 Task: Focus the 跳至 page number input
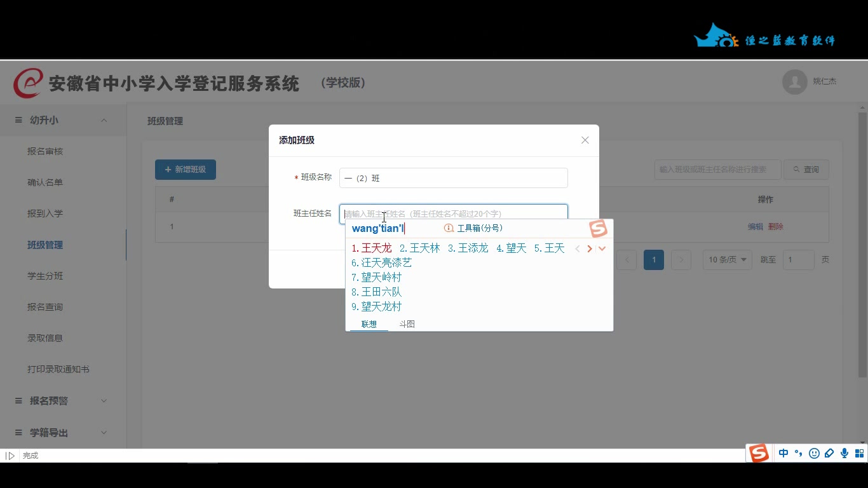(x=798, y=259)
